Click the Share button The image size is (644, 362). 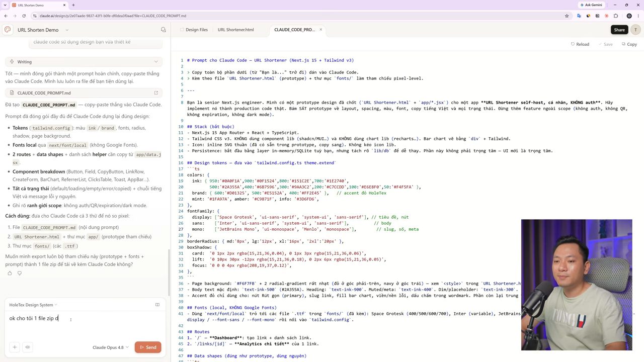pos(619,30)
